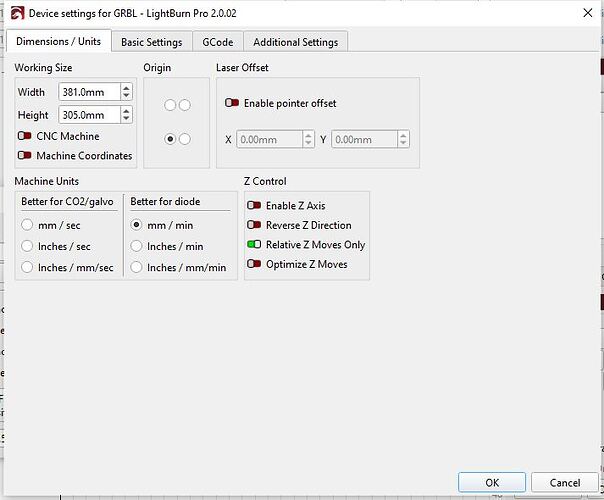Image resolution: width=604 pixels, height=500 pixels.
Task: Enable Machine Coordinates toggle
Action: click(25, 156)
